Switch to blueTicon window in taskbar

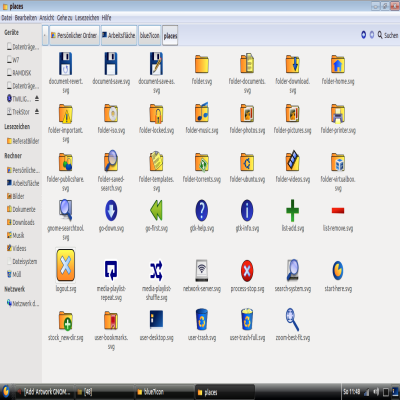pyautogui.click(x=165, y=392)
